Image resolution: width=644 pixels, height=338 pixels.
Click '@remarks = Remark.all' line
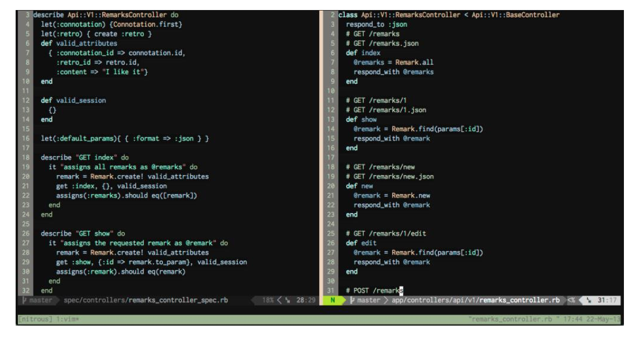[x=393, y=62]
